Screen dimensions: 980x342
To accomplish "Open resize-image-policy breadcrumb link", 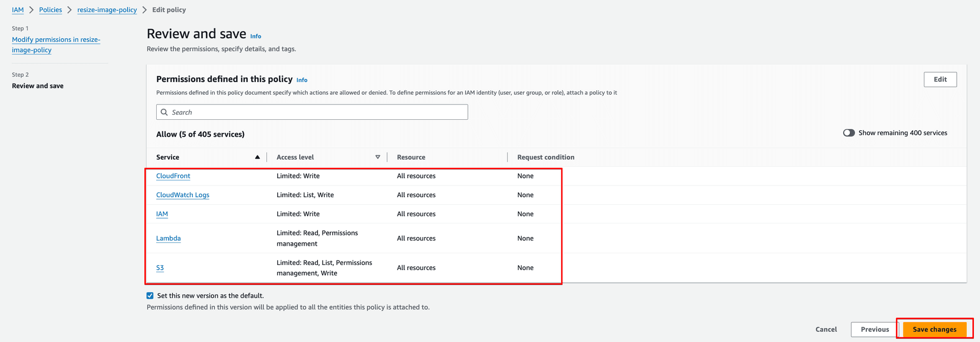I will tap(107, 10).
